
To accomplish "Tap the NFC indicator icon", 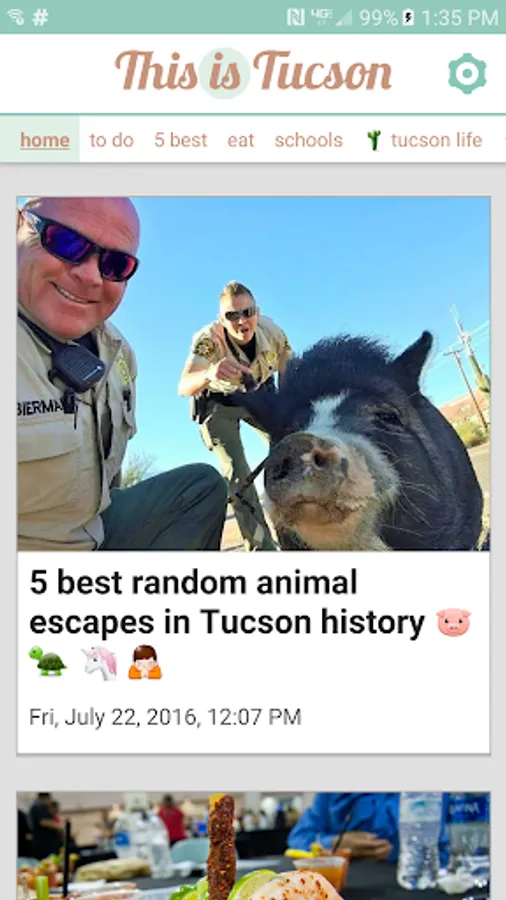I will pos(295,18).
